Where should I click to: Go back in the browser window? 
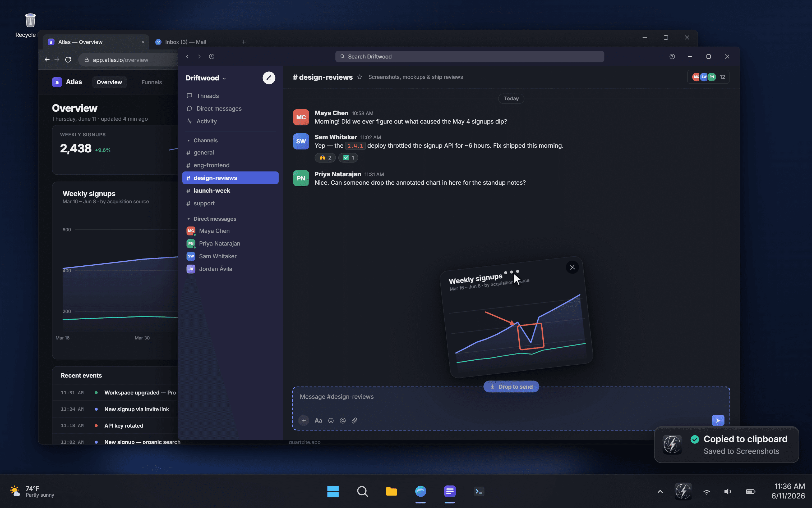tap(47, 60)
